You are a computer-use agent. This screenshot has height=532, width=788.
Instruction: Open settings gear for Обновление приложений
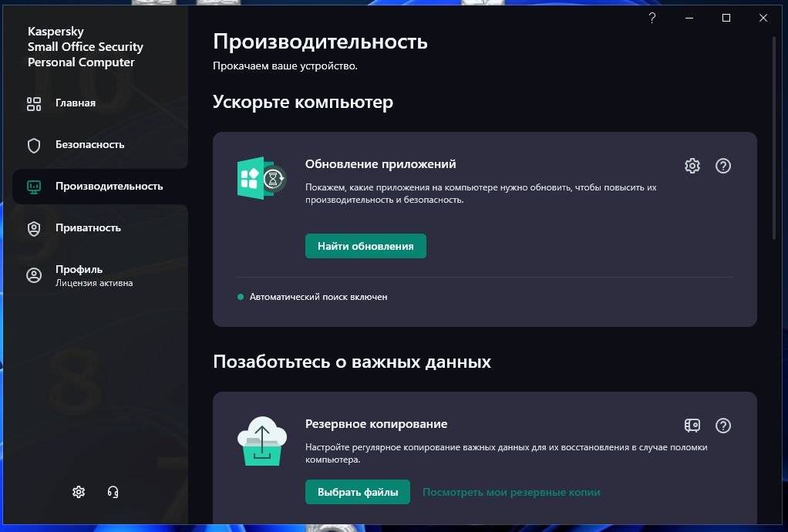692,166
